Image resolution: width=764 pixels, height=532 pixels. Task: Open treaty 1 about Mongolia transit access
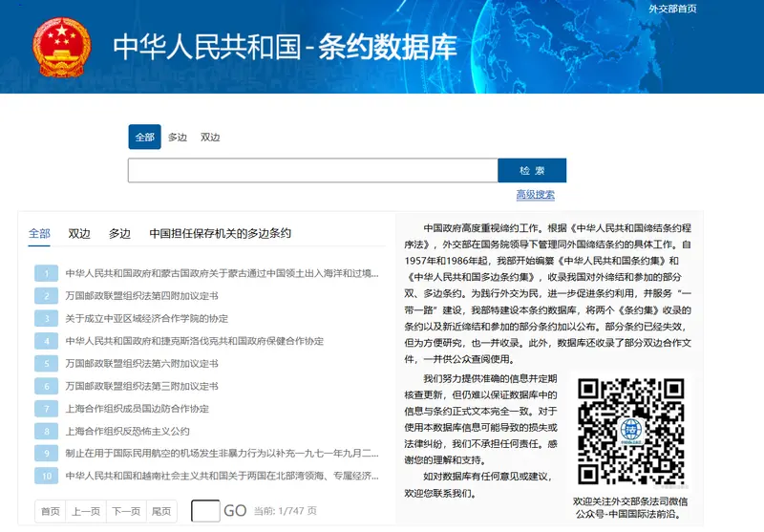tap(222, 273)
